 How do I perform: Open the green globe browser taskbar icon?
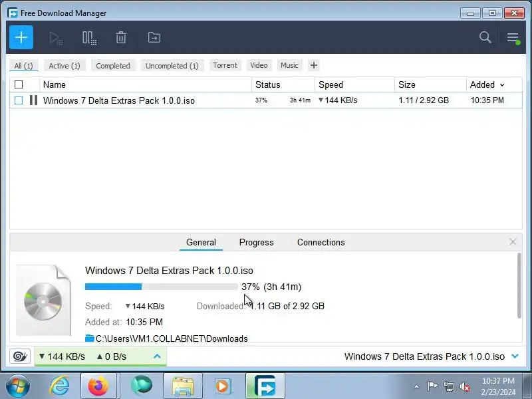click(x=141, y=386)
